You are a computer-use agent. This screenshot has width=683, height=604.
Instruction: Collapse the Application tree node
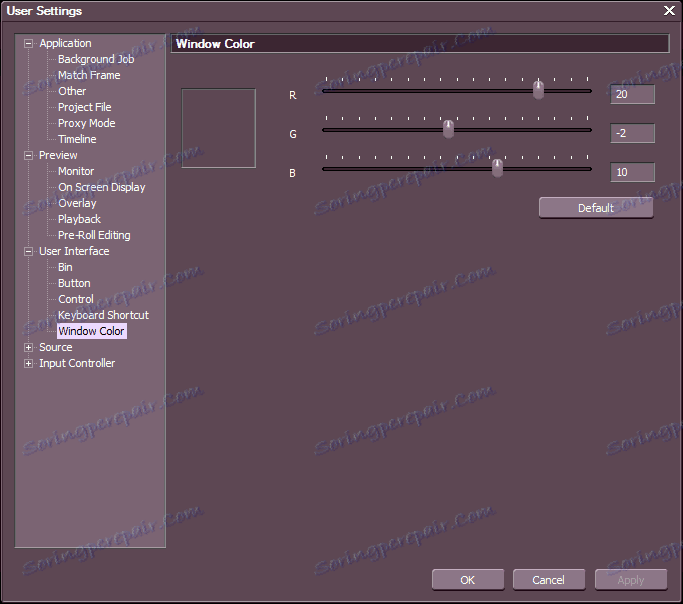28,44
